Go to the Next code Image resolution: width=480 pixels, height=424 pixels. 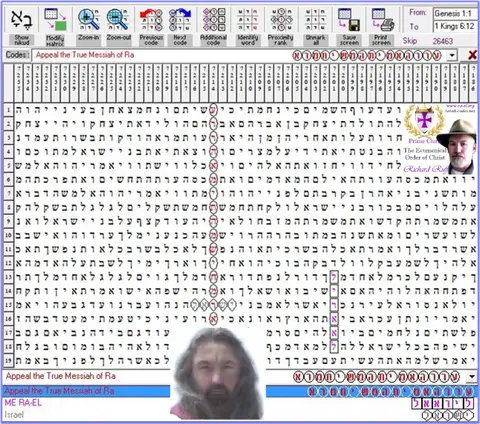[180, 20]
